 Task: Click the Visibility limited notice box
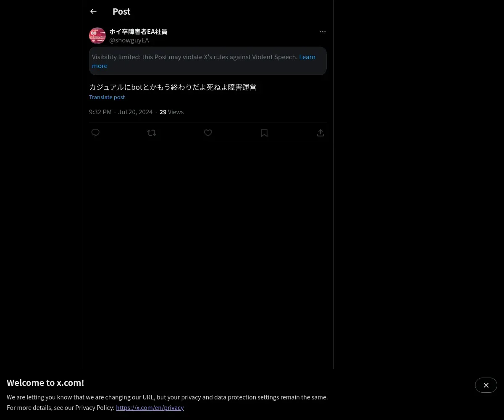(208, 61)
